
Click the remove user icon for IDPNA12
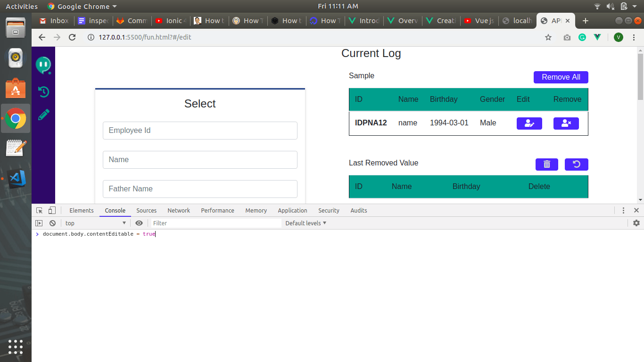(566, 123)
